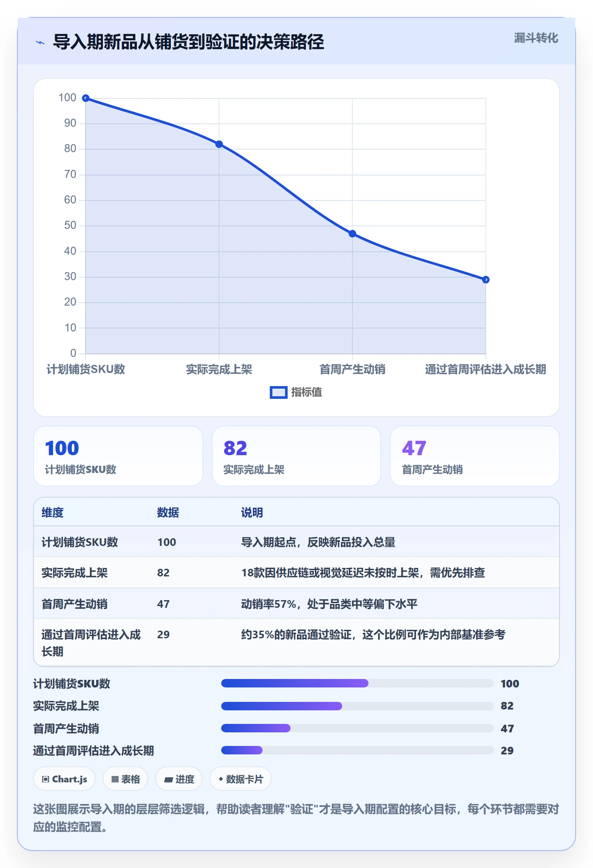Image resolution: width=593 pixels, height=868 pixels.
Task: Click the 进度 tag chip
Action: (179, 779)
